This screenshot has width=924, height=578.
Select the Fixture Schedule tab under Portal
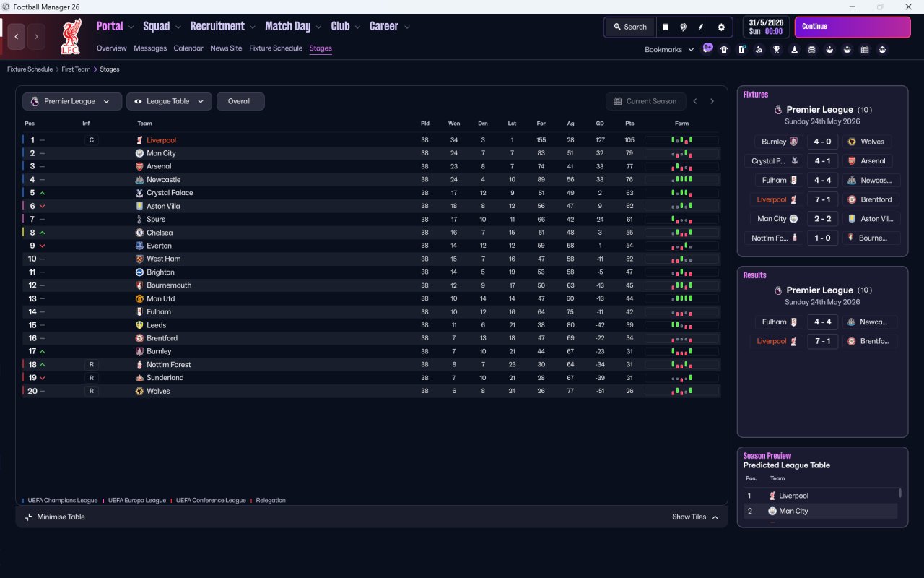[x=276, y=48]
